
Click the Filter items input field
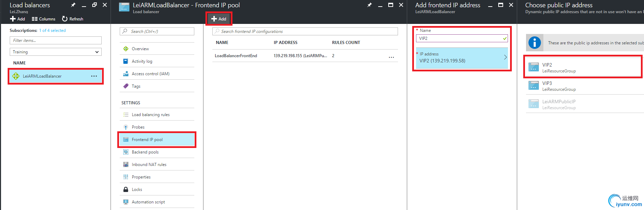coord(56,41)
